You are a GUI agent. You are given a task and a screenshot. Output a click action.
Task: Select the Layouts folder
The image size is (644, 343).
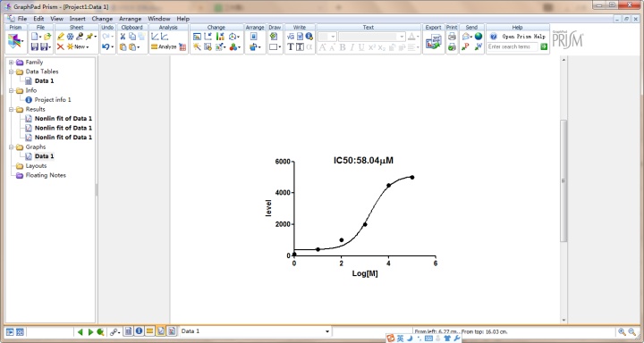click(x=36, y=166)
